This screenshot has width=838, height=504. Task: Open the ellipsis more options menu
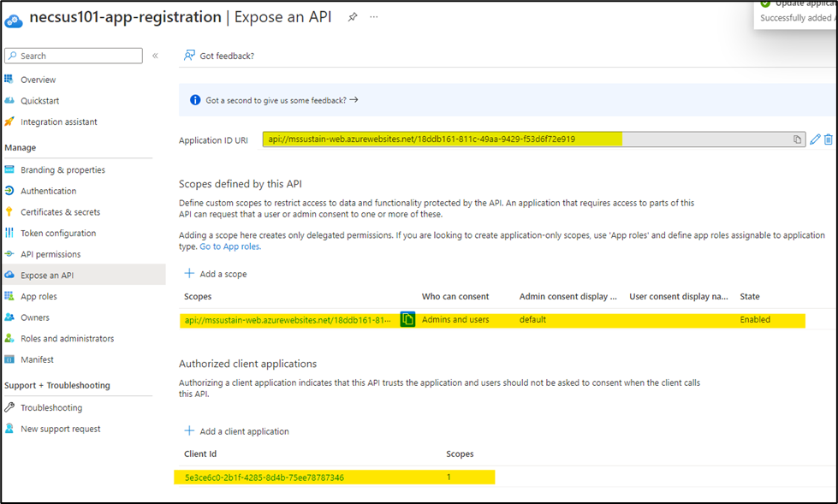pyautogui.click(x=374, y=17)
